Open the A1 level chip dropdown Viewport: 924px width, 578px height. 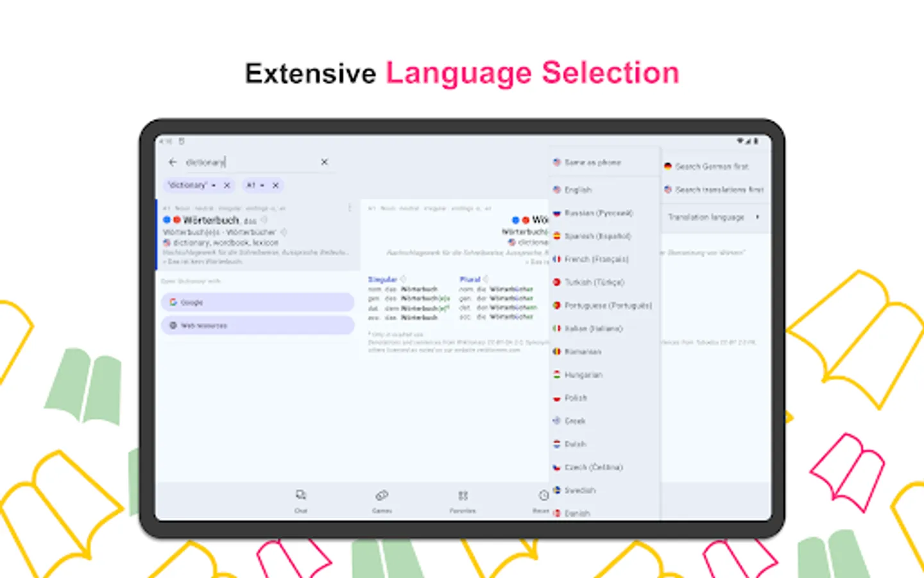pos(261,185)
